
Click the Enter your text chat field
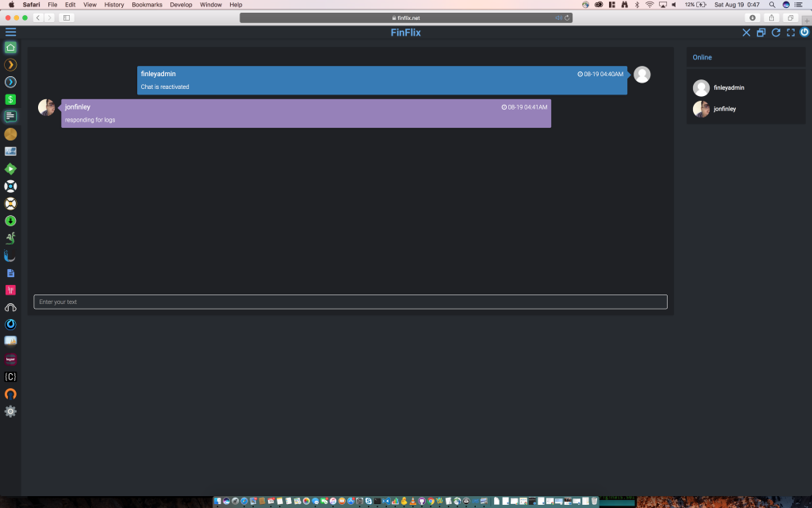pyautogui.click(x=350, y=302)
